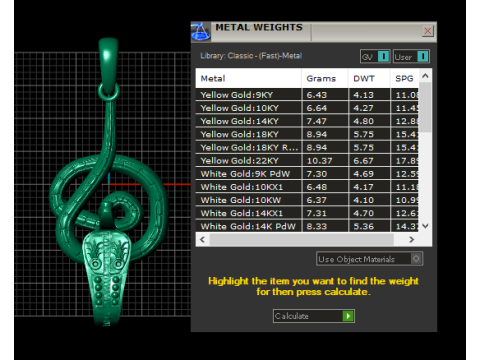Select the Yellow Gold:22KY row
This screenshot has height=360, width=480.
(307, 161)
